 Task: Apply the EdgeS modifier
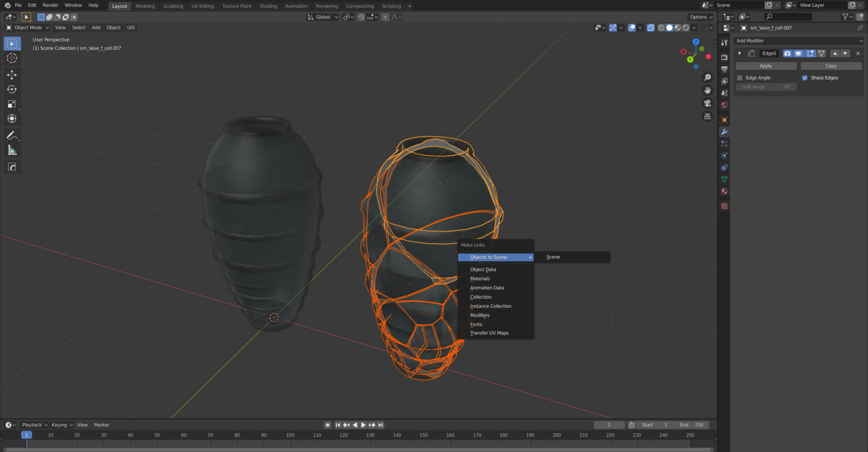pos(766,66)
